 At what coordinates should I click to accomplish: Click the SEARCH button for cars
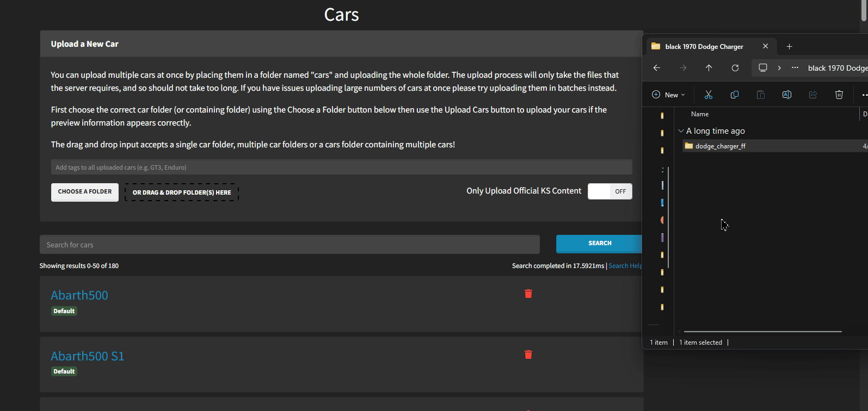point(599,244)
